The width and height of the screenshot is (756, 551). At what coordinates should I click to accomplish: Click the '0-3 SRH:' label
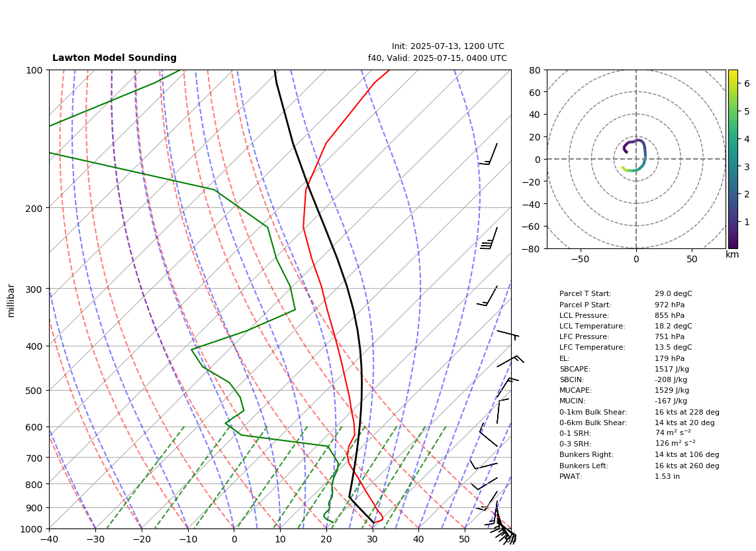pos(575,444)
